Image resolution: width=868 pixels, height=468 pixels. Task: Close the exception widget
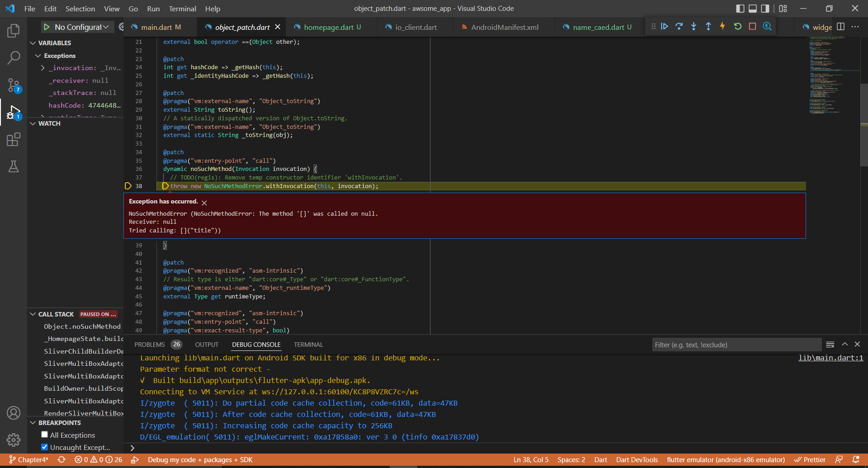click(204, 203)
